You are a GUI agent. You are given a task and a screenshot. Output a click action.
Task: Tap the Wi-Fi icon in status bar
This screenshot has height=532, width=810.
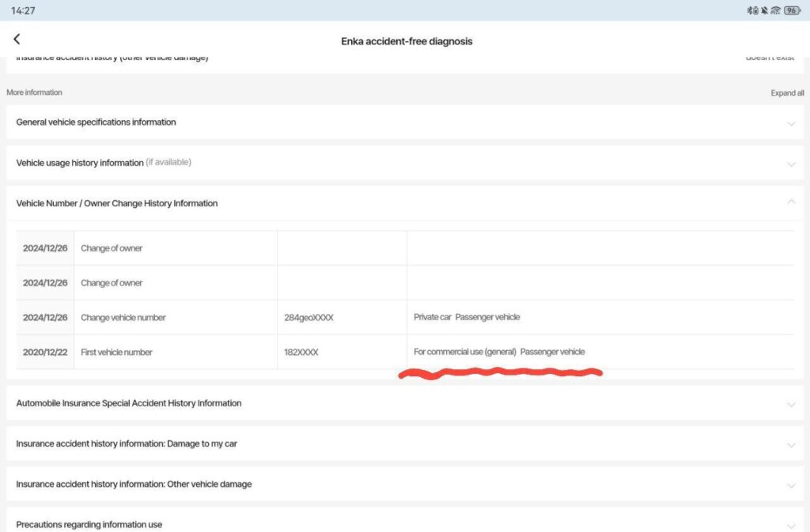(x=775, y=10)
